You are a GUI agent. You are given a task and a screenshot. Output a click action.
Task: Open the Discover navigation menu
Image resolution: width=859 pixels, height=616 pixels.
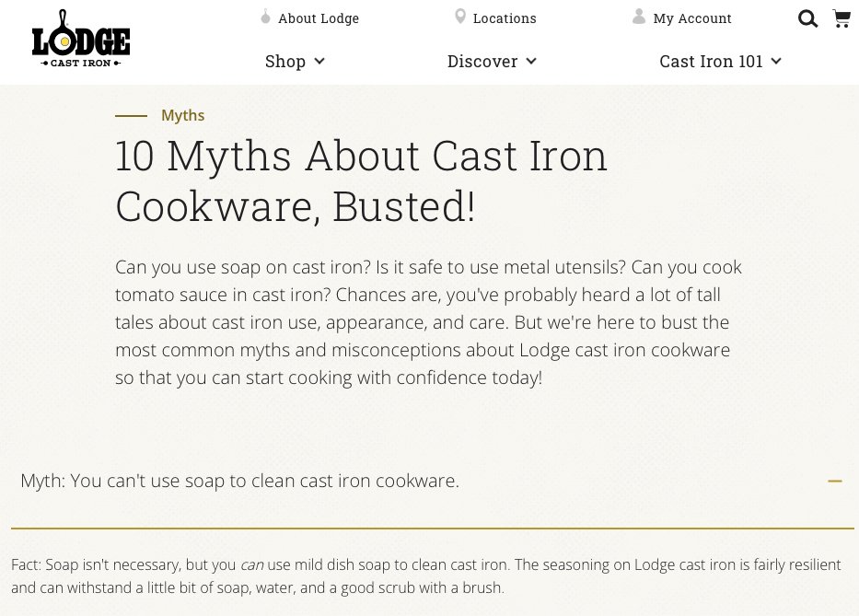pyautogui.click(x=482, y=61)
